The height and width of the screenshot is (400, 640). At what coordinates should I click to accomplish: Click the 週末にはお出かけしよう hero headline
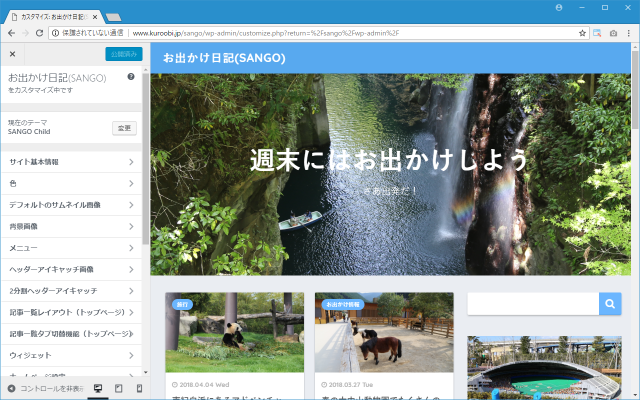[x=389, y=160]
